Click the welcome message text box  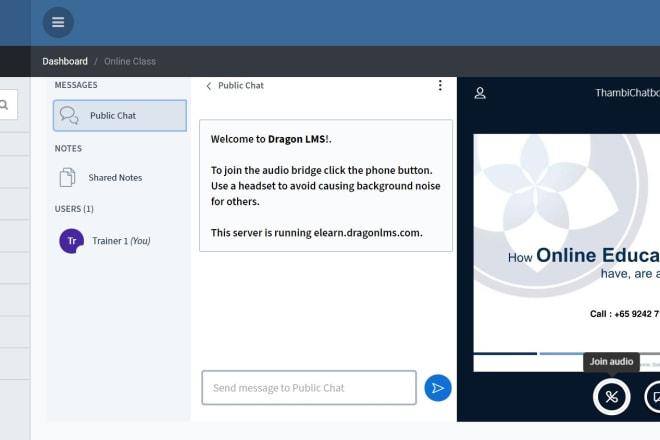pyautogui.click(x=326, y=186)
